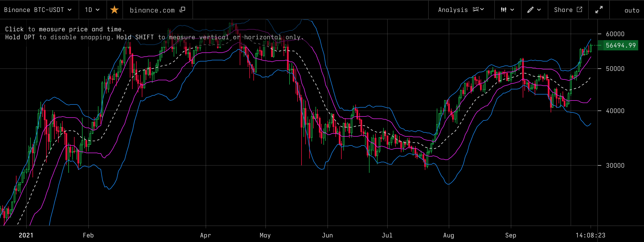Click the Sep time axis label
Viewport: 644px width, 242px height.
pyautogui.click(x=511, y=235)
